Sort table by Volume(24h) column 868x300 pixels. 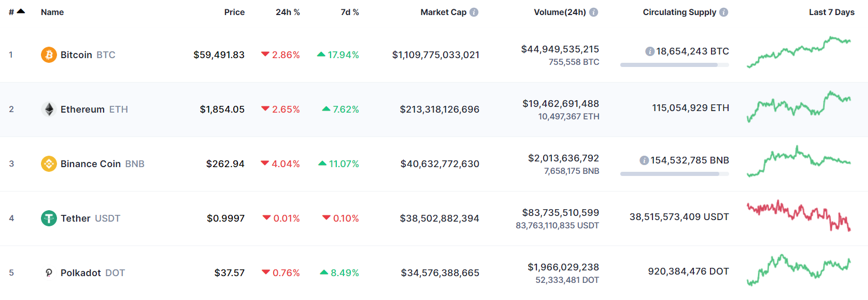point(560,12)
